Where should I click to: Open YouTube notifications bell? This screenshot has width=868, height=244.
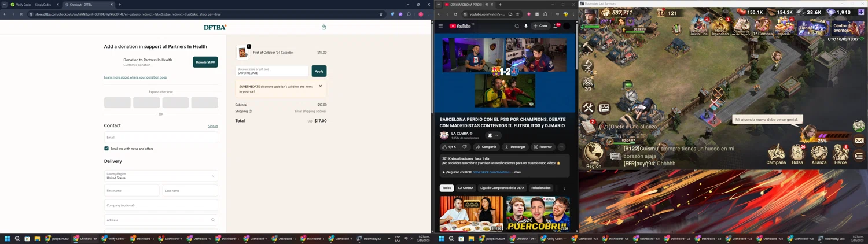click(x=556, y=25)
